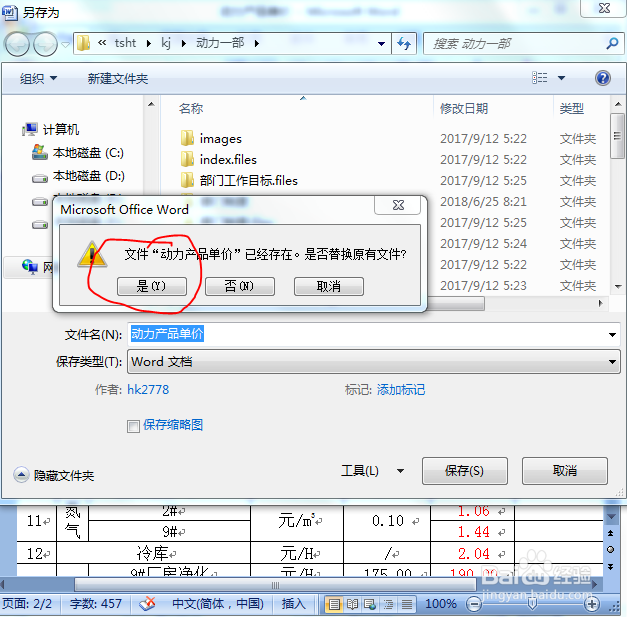Switch to Draft view
The image size is (627, 617).
407,604
